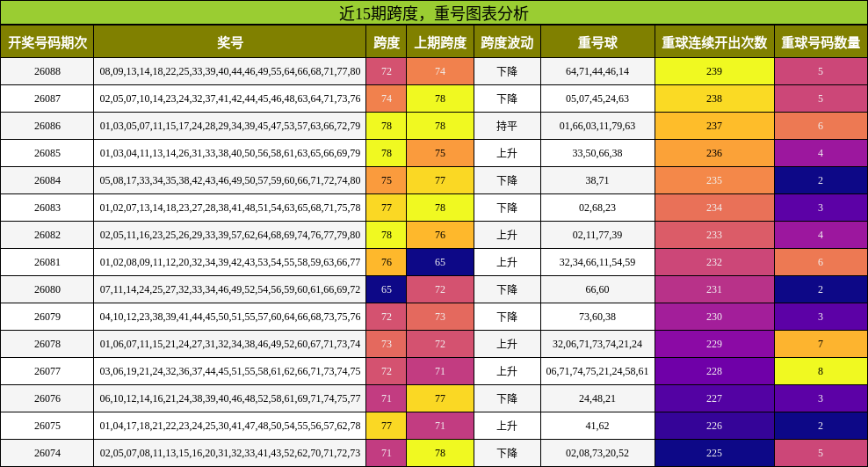Select the 重球连续开出次数 column header
The height and width of the screenshot is (467, 868).
click(x=714, y=42)
